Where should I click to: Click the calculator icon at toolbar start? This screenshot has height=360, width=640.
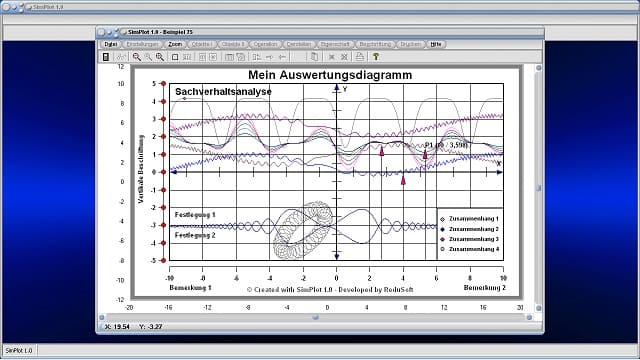point(106,57)
